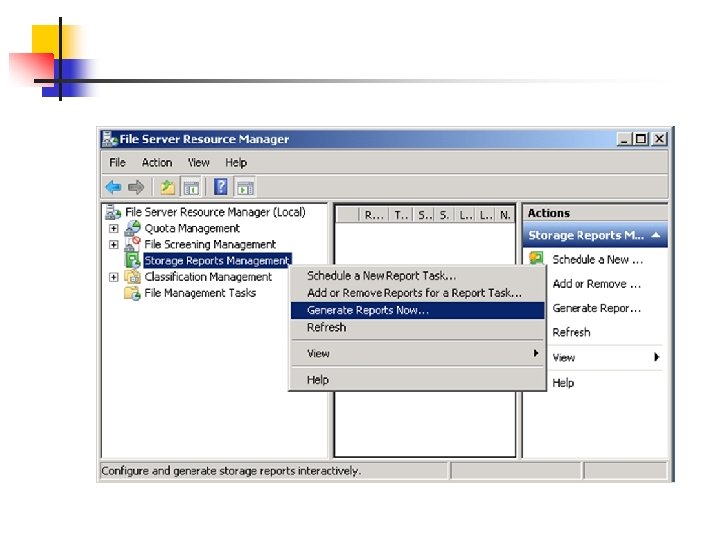Screen dimensions: 720x540
Task: Collapse the Storage Reports M... actions section
Action: pyautogui.click(x=656, y=235)
